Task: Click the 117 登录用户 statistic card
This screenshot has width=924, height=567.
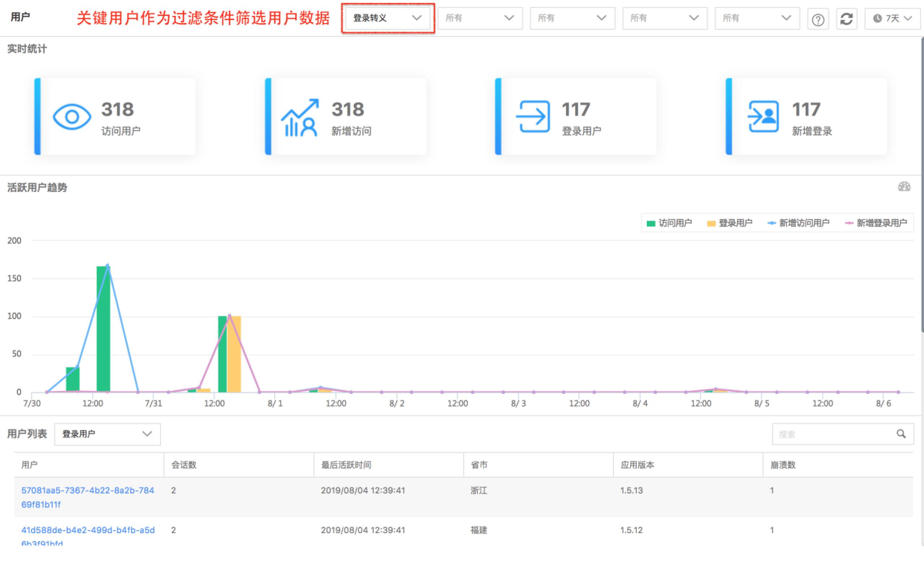Action: 576,116
